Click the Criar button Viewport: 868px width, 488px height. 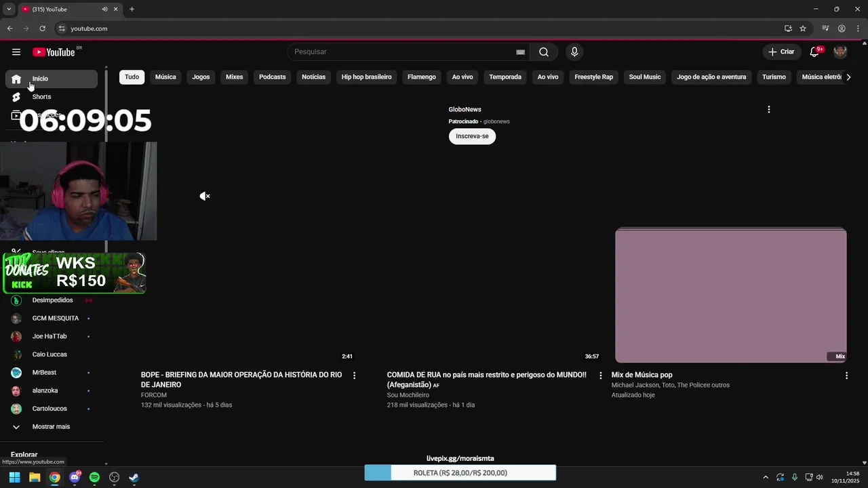pyautogui.click(x=781, y=52)
